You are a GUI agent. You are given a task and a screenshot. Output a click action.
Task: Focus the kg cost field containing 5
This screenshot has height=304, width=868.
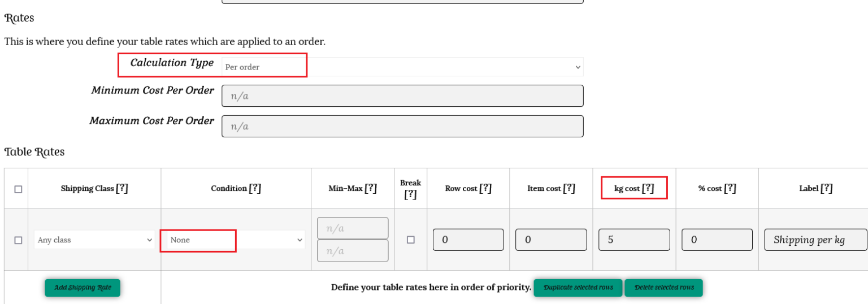634,240
